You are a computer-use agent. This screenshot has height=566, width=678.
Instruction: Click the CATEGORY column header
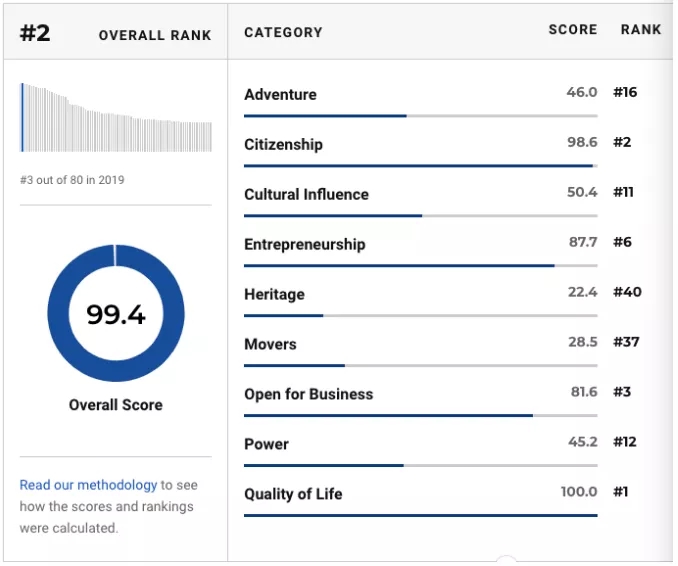click(283, 32)
